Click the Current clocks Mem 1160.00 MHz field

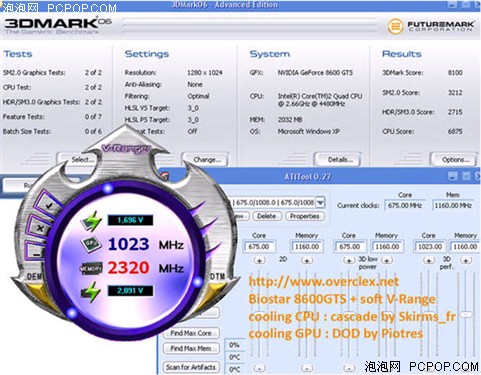453,206
